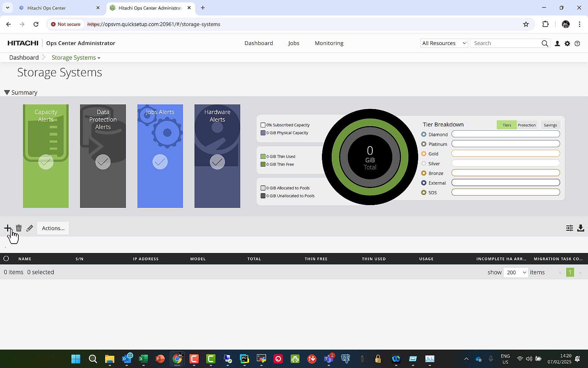The height and width of the screenshot is (368, 588).
Task: Select the Diamond tier radio button
Action: [424, 134]
